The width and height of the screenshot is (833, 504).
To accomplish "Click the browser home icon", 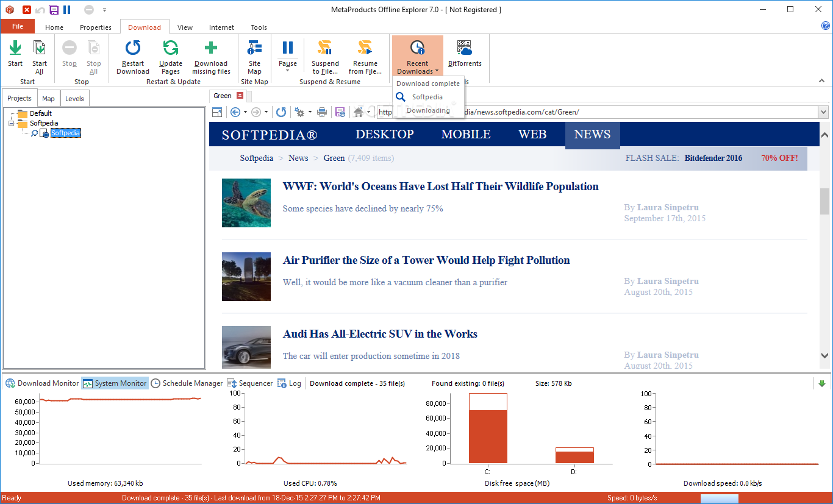I will [x=359, y=112].
